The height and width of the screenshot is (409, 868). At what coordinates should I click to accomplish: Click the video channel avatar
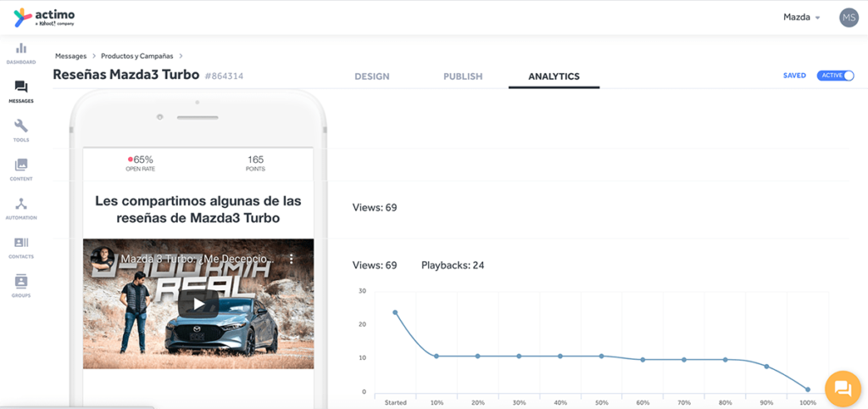[103, 258]
